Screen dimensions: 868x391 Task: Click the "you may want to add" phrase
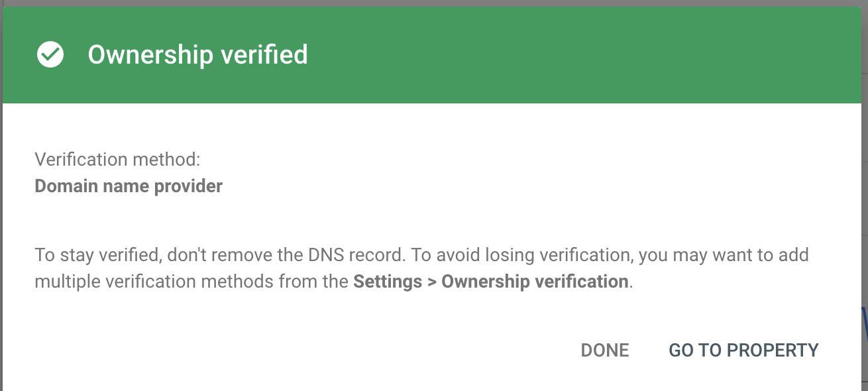[724, 255]
